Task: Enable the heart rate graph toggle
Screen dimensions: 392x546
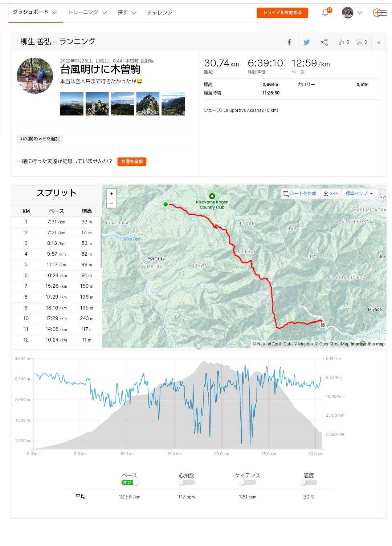Action: 186,483
